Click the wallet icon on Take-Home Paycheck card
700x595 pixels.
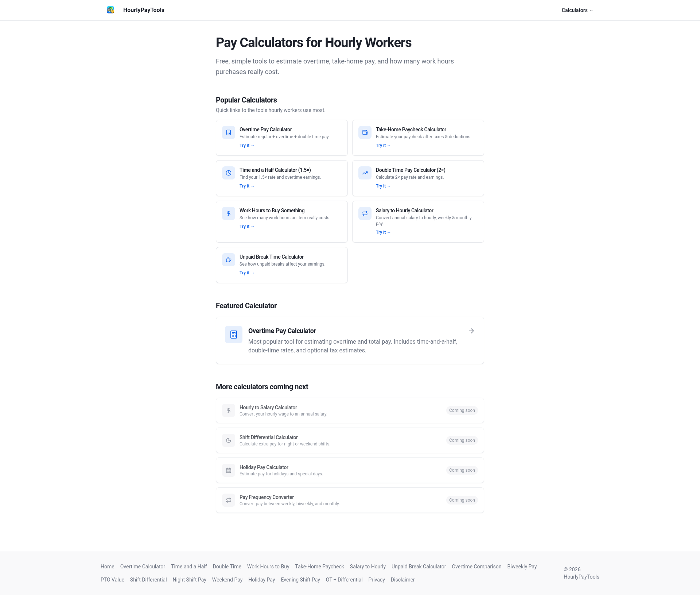tap(365, 132)
